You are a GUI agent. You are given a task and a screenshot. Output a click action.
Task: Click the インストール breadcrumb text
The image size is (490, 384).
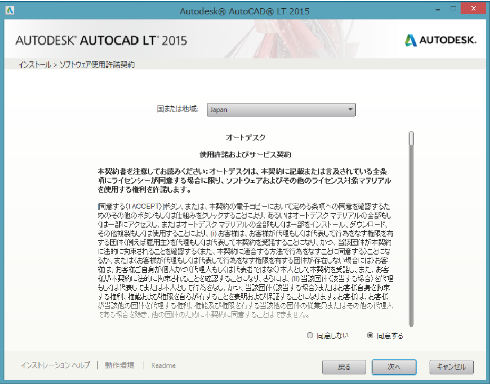pyautogui.click(x=35, y=64)
